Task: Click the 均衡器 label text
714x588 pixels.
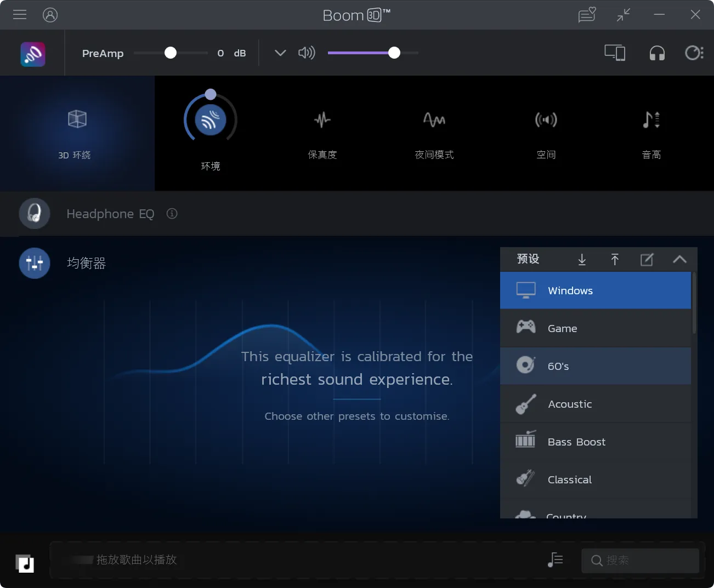Action: pyautogui.click(x=86, y=264)
